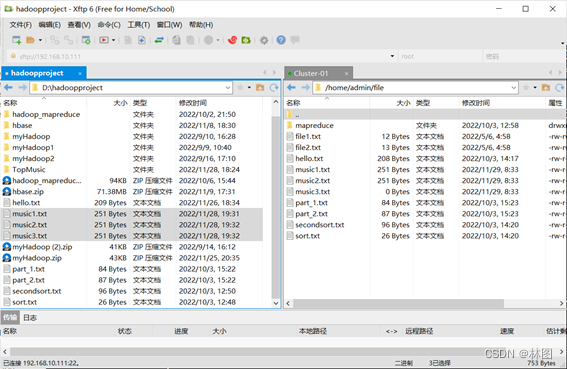This screenshot has height=369, width=567.
Task: Click the transfer direction arrows icon
Action: click(159, 40)
